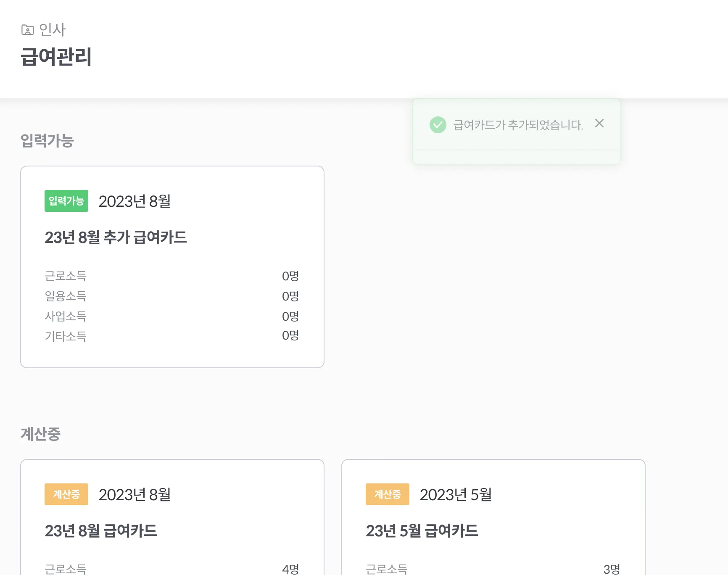Click the 급여카드가 추가되었습니다 toast message
728x575 pixels.
pos(518,125)
